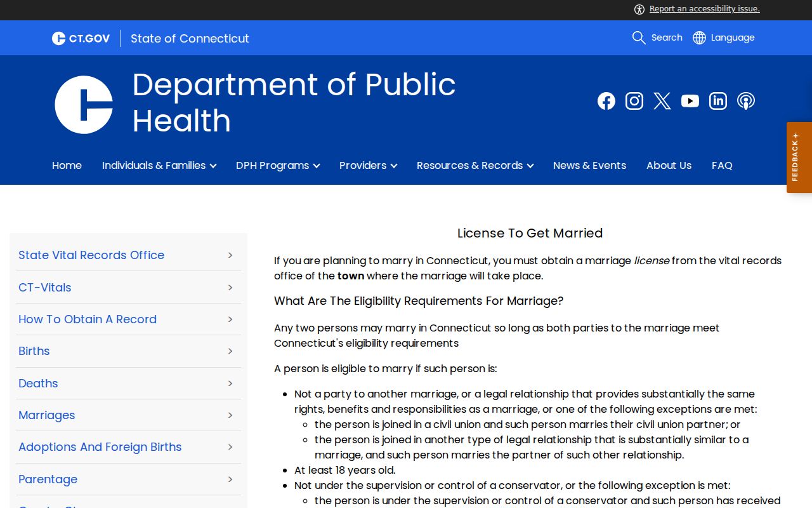Click the Language globe icon
This screenshot has height=508, width=812.
tap(699, 37)
